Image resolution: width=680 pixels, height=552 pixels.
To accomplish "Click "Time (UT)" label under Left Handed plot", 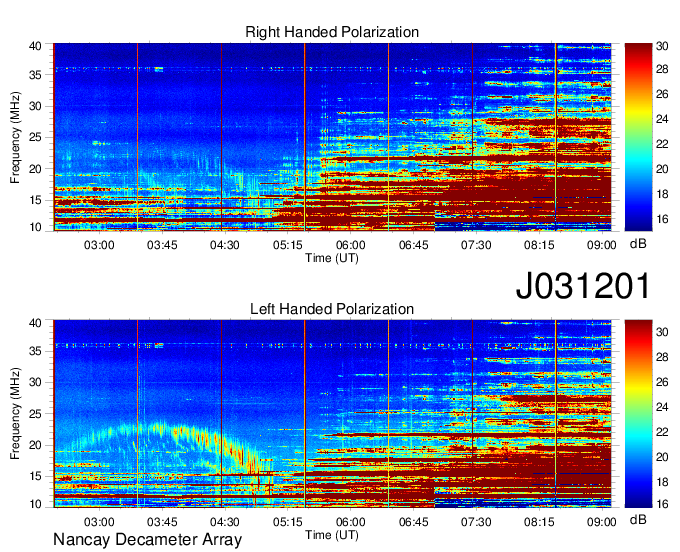I will (332, 535).
